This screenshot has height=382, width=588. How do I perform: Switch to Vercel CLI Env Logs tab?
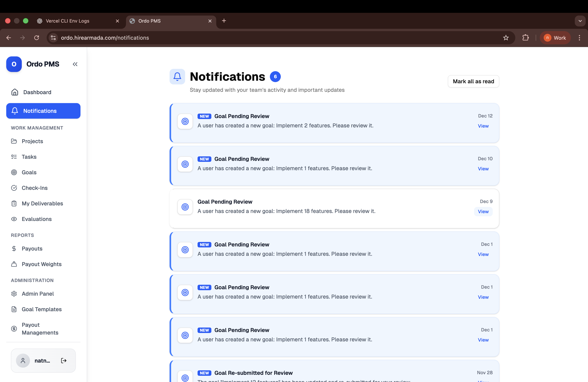click(x=67, y=21)
